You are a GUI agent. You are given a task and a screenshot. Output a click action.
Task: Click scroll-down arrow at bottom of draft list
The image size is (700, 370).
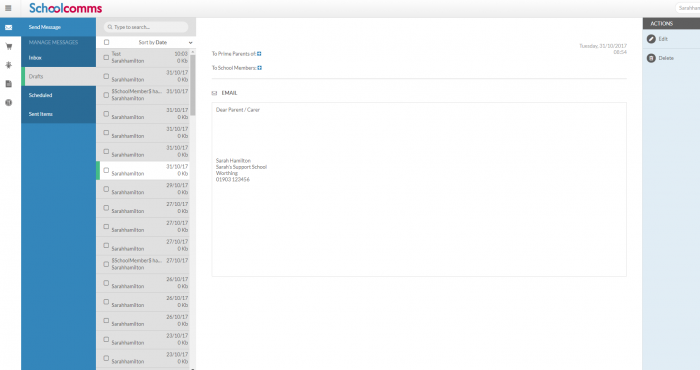pyautogui.click(x=193, y=369)
